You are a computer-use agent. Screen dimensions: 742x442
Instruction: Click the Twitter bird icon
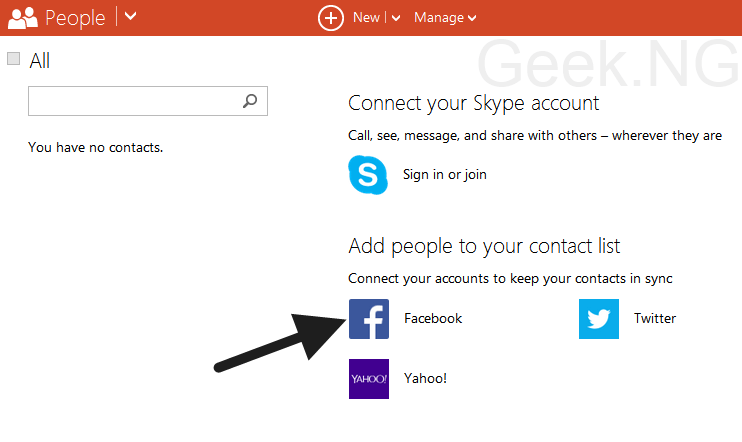(599, 319)
